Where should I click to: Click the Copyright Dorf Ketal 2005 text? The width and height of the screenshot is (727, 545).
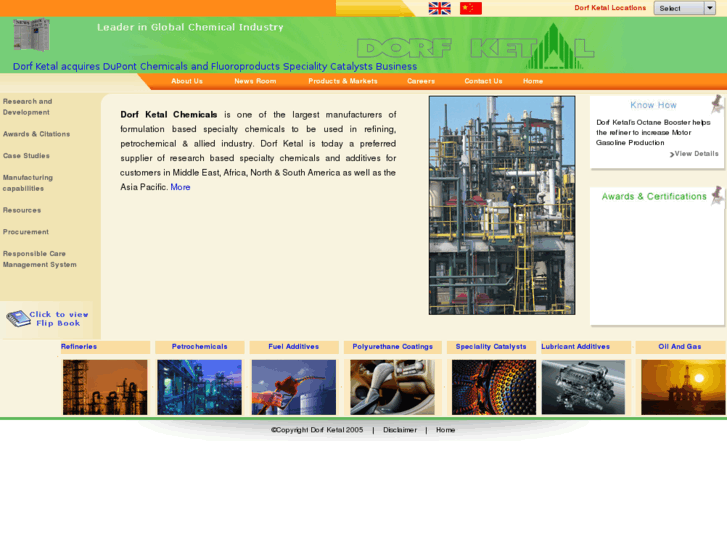pyautogui.click(x=317, y=430)
